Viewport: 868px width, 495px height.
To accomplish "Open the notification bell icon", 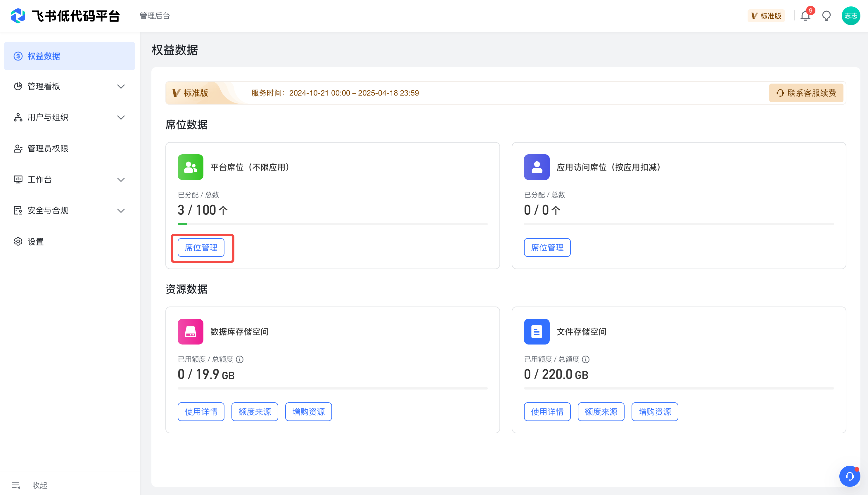I will coord(805,16).
